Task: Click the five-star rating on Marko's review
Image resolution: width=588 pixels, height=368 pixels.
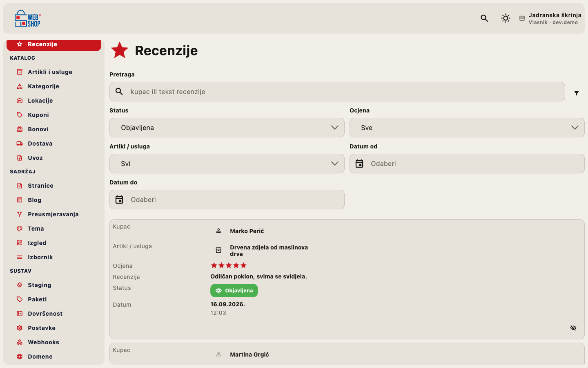Action: 229,265
